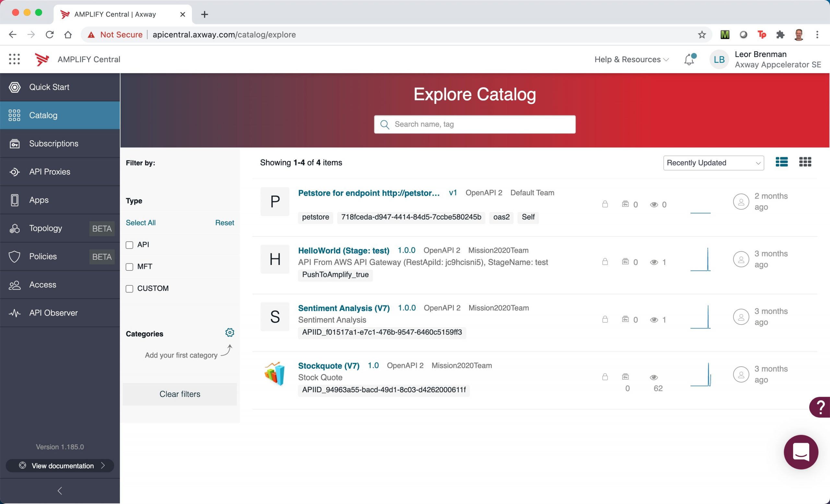Click Stockquote usage sparkline chart
830x504 pixels.
701,374
